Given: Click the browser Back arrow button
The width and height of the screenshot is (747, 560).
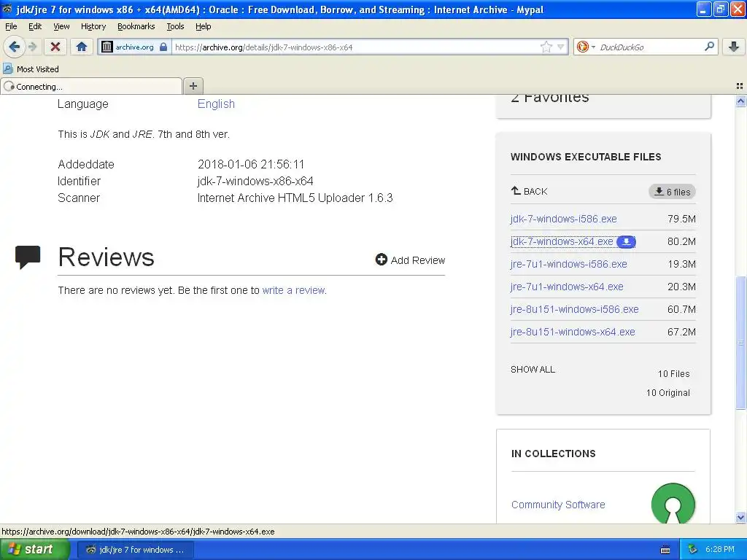Looking at the screenshot, I should pos(15,47).
